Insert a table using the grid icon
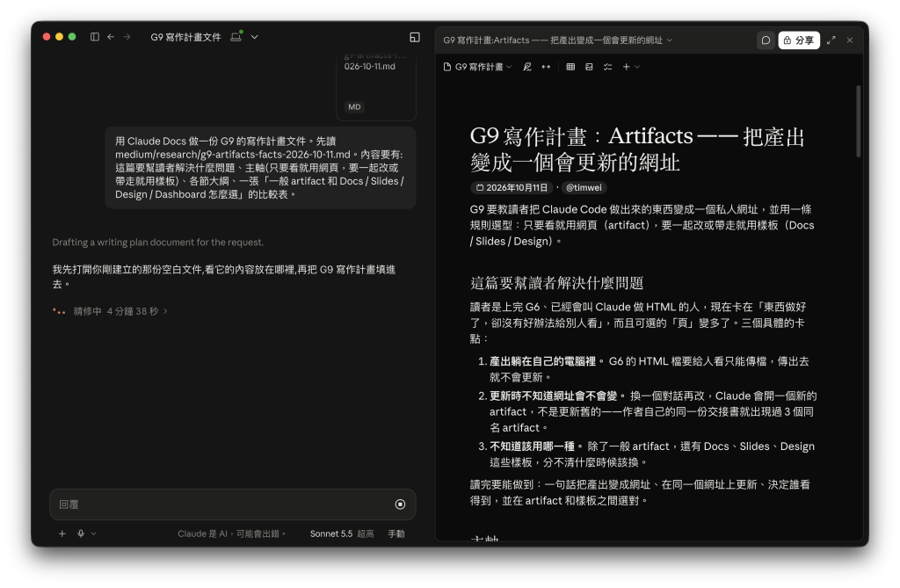This screenshot has width=900, height=588. click(570, 67)
